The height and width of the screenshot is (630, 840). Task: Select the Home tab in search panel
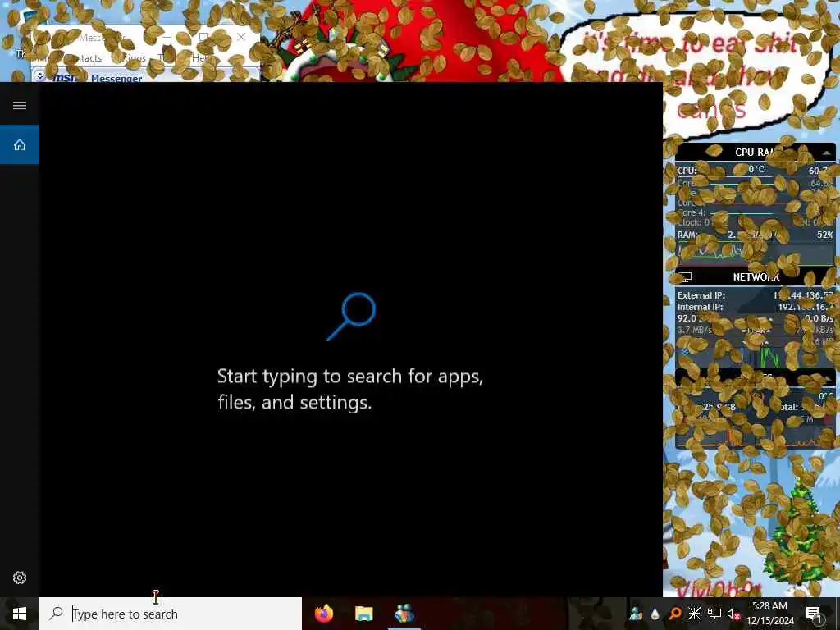(20, 144)
